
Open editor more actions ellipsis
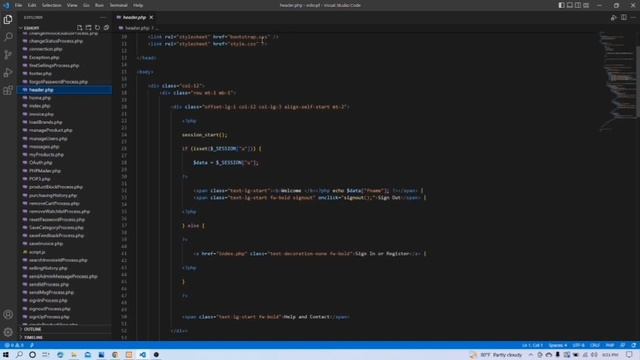pos(633,18)
